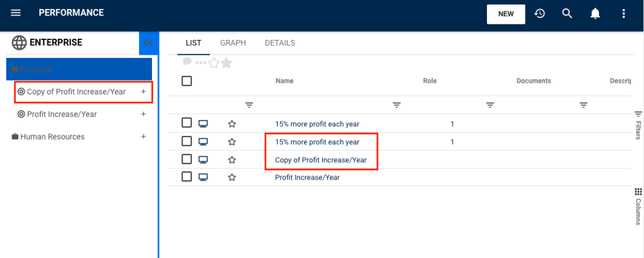Expand the Human Resources tree node
The width and height of the screenshot is (644, 258).
(x=144, y=137)
